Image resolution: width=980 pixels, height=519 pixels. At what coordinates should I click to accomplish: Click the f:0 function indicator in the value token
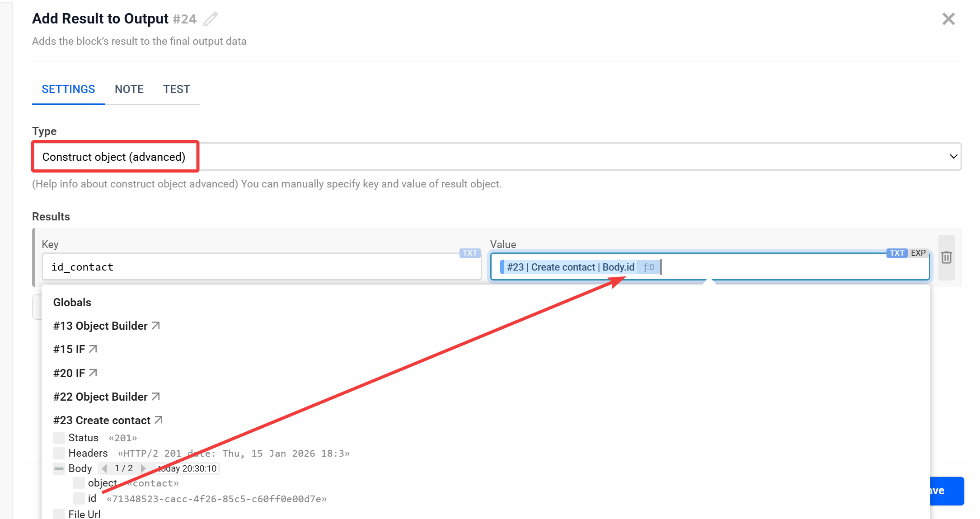[x=649, y=267]
